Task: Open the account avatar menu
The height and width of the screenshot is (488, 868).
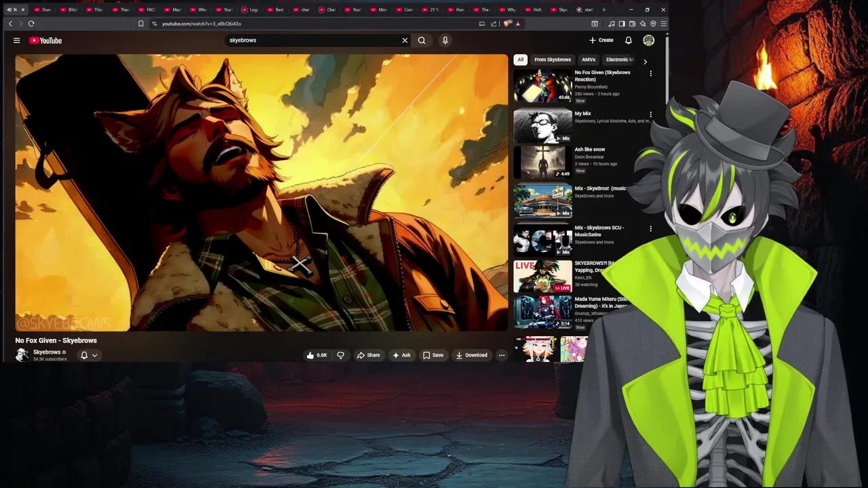Action: pyautogui.click(x=648, y=40)
